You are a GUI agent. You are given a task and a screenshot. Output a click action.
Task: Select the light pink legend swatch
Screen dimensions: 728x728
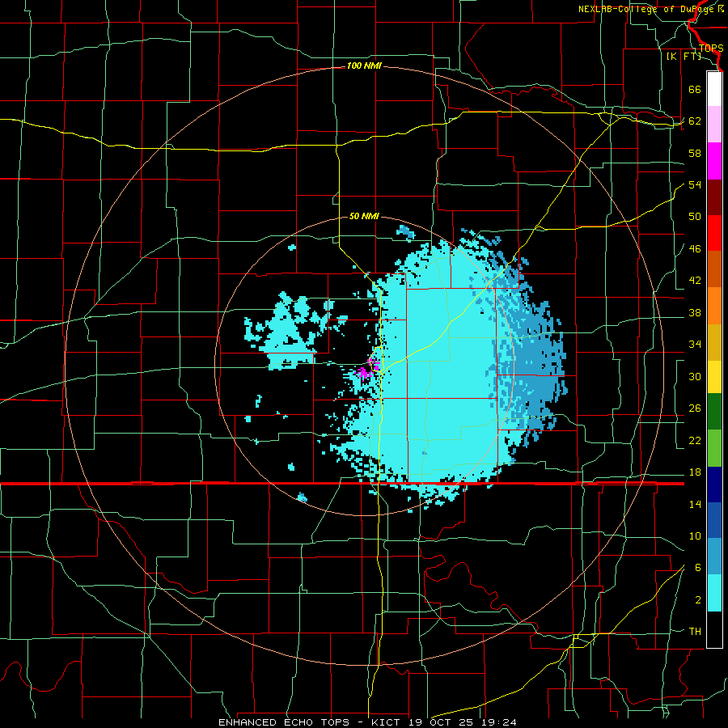point(714,125)
